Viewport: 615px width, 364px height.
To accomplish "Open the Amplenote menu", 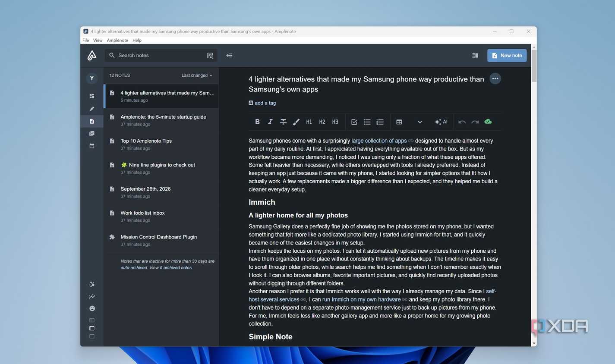I will click(x=117, y=40).
